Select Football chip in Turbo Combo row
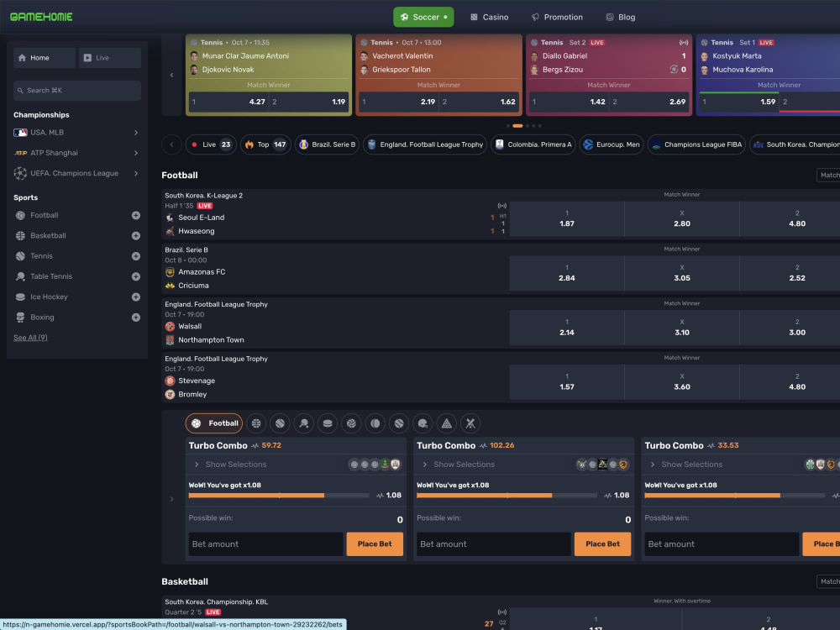 tap(213, 423)
